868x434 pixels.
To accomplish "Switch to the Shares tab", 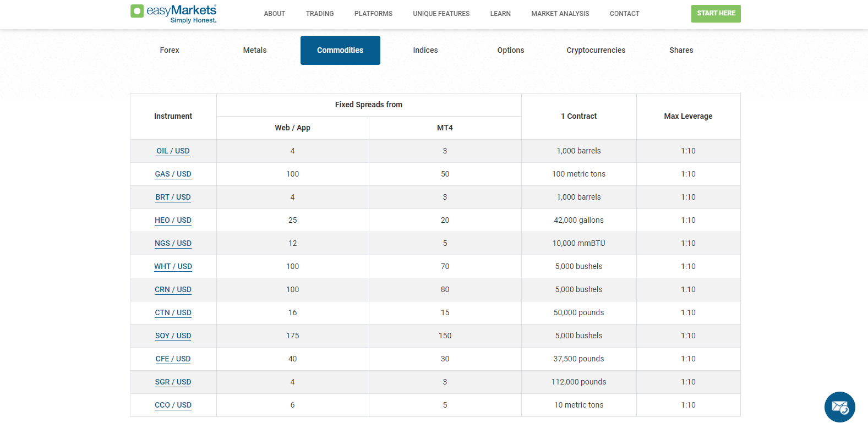I will click(681, 50).
